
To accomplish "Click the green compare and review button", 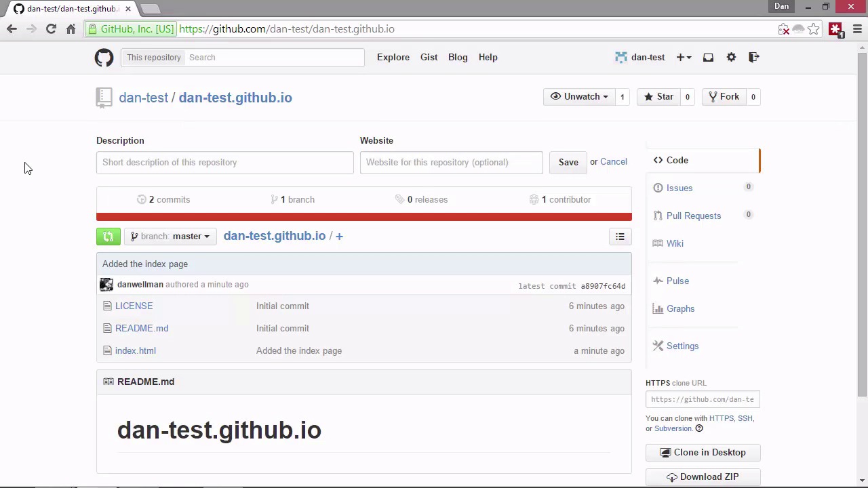I will (108, 237).
